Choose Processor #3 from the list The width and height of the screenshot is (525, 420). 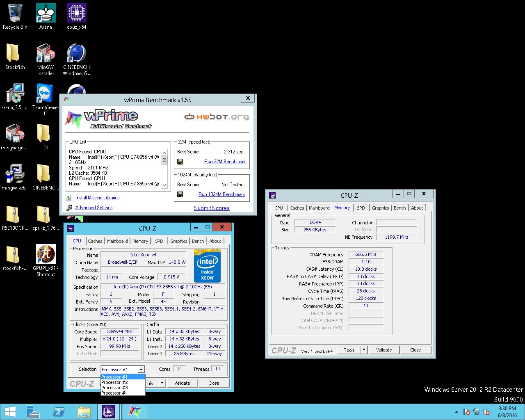(123, 388)
